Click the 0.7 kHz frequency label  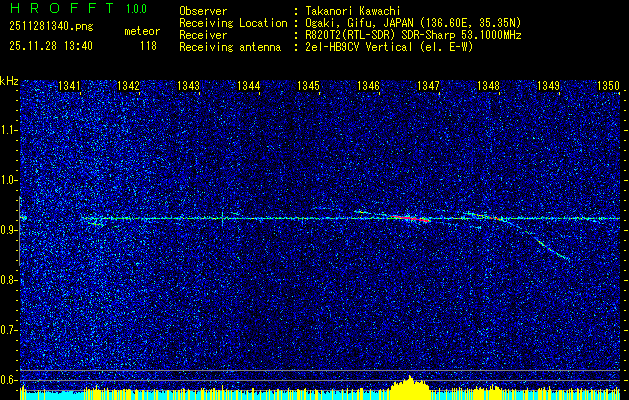pos(7,330)
